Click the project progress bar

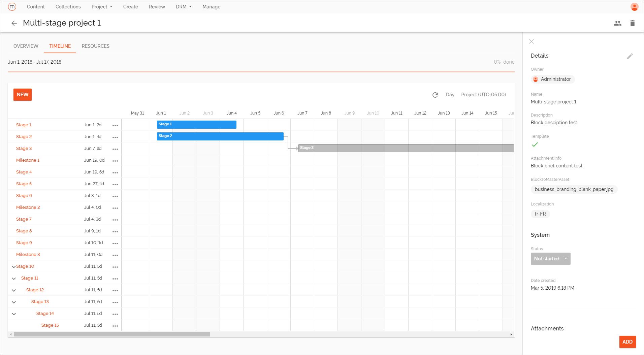pos(261,71)
